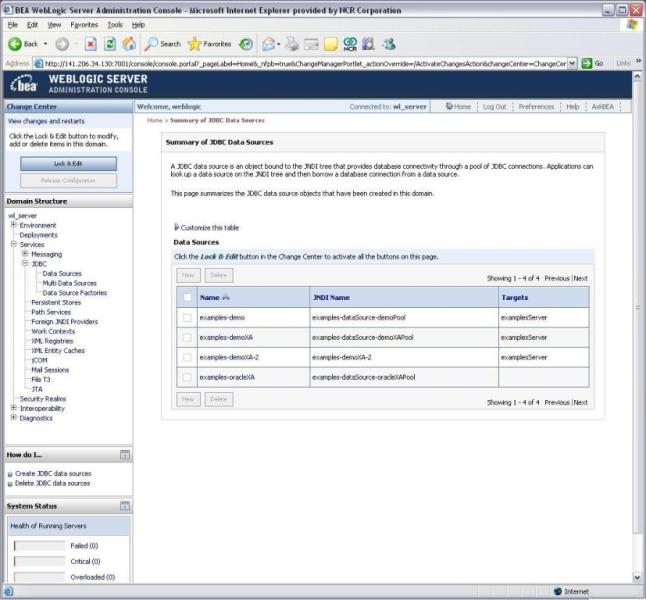This screenshot has height=600, width=646.
Task: Open the Preferences link
Action: (x=536, y=107)
